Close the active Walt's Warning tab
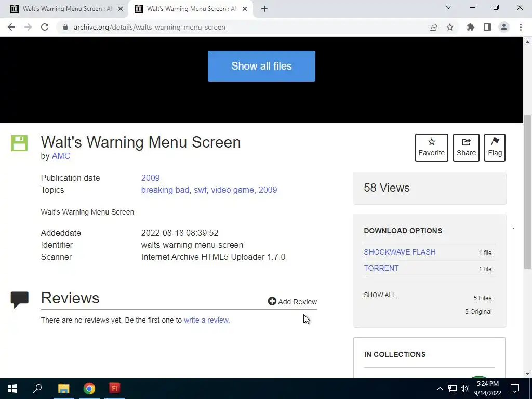532x399 pixels. click(x=245, y=9)
